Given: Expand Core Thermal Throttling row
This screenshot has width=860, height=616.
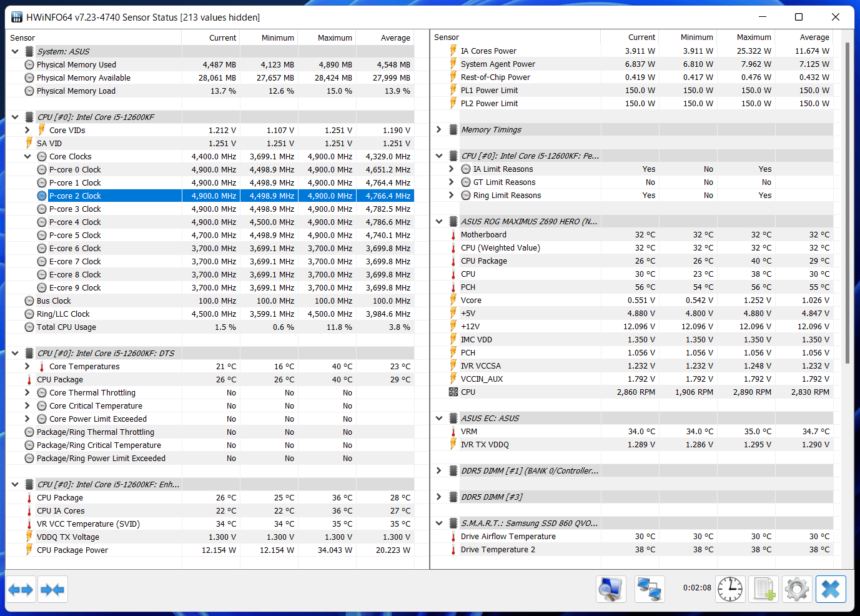Looking at the screenshot, I should pos(27,392).
